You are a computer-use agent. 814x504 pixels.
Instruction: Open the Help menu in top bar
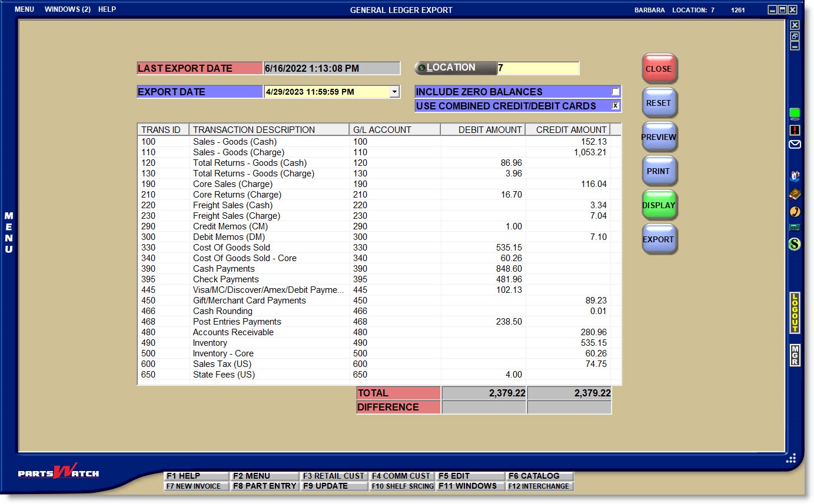coord(107,9)
